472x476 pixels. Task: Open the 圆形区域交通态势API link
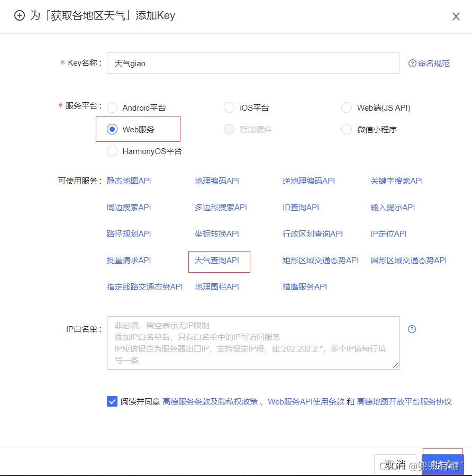pyautogui.click(x=409, y=260)
